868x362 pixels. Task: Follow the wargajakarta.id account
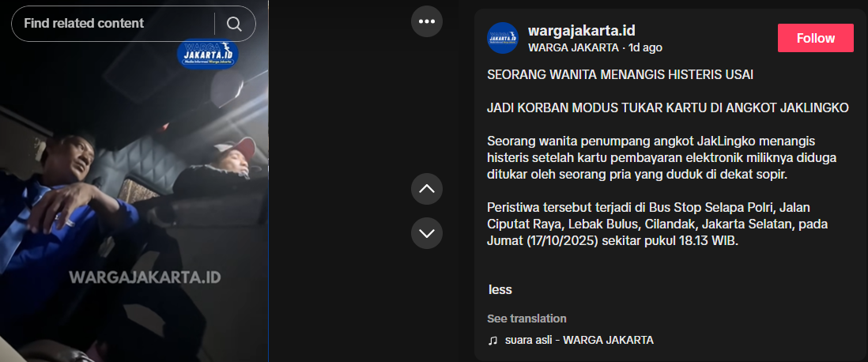click(x=815, y=38)
